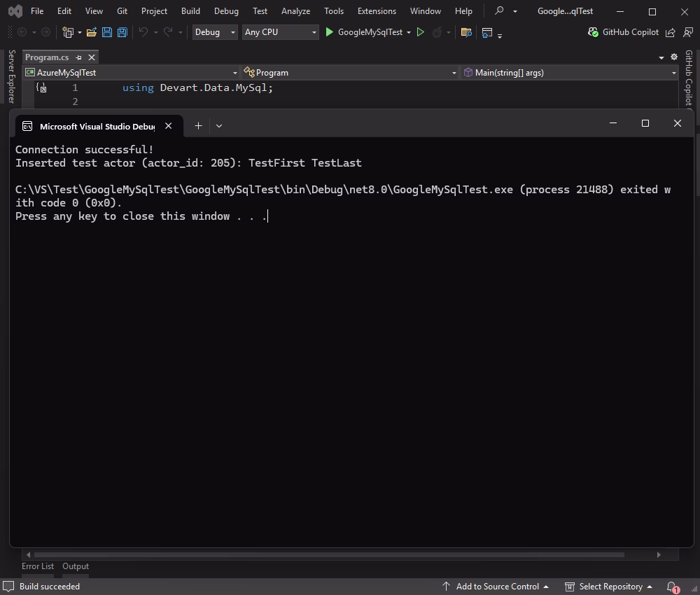The height and width of the screenshot is (595, 700).
Task: Click the Save icon in toolbar
Action: click(107, 32)
